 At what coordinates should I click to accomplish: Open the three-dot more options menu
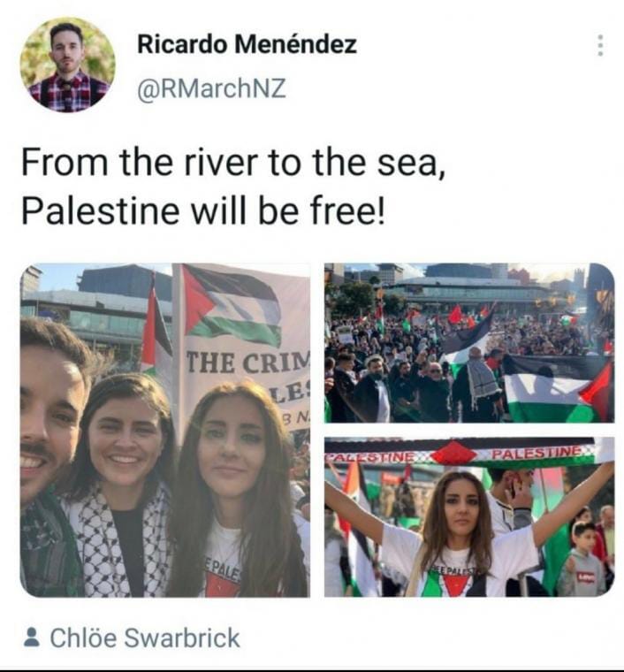pos(600,45)
